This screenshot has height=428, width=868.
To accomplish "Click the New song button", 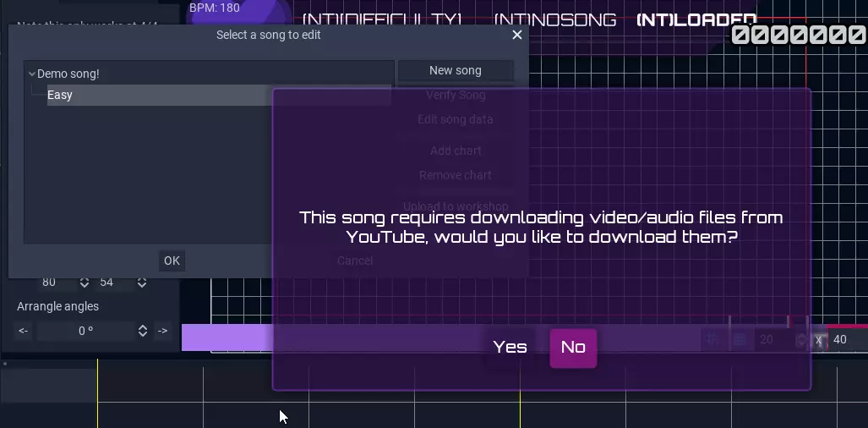I will coord(456,71).
